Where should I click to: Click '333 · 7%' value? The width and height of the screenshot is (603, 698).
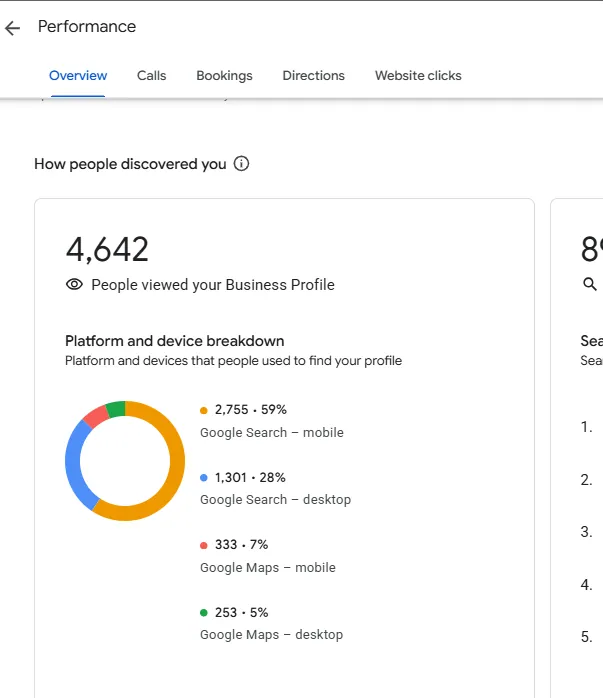click(x=241, y=544)
